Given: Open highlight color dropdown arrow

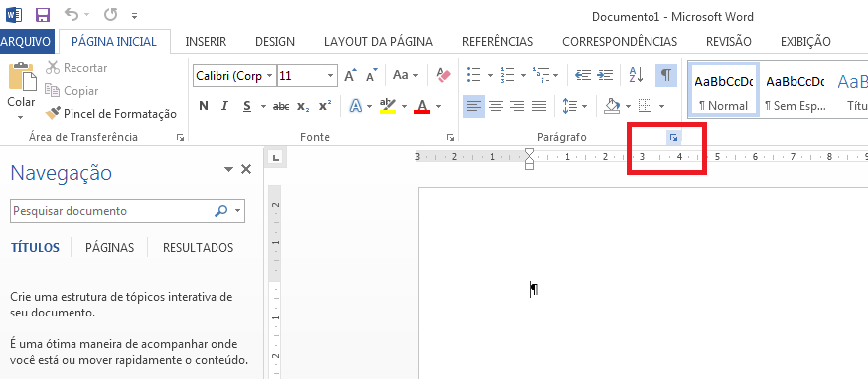Looking at the screenshot, I should (404, 107).
